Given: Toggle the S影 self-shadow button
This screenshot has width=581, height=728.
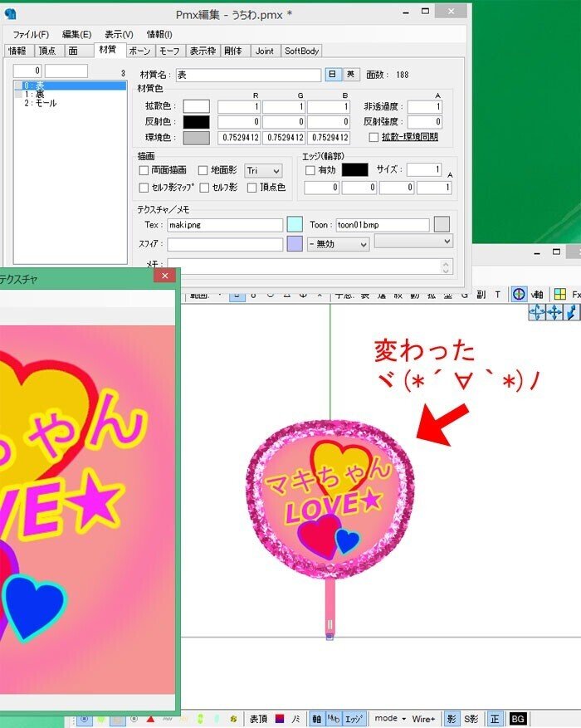Looking at the screenshot, I should tap(471, 719).
